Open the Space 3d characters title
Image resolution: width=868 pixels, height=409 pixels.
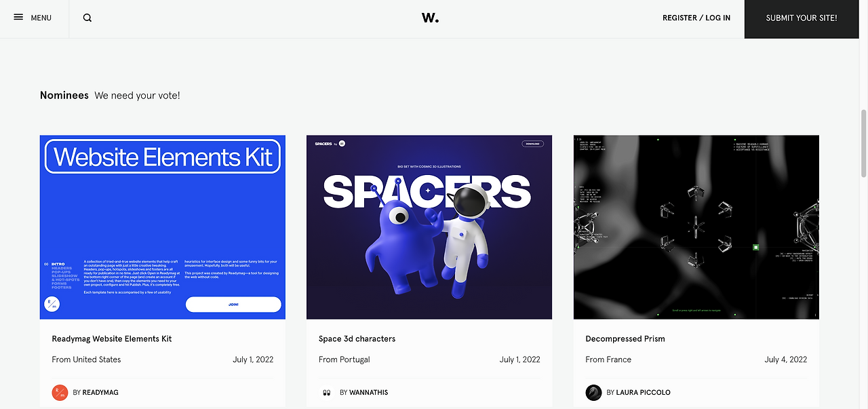pyautogui.click(x=357, y=338)
